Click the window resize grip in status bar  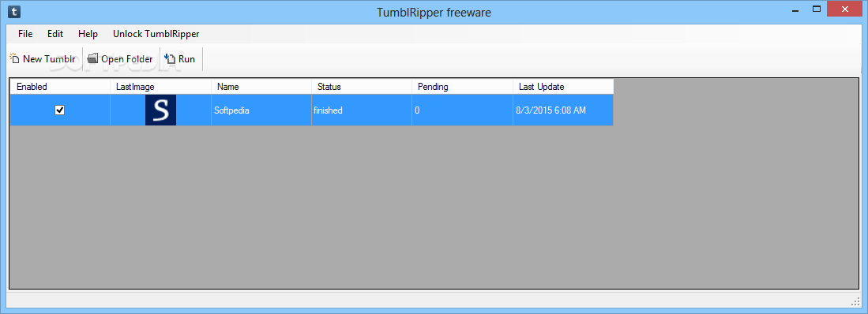pyautogui.click(x=855, y=301)
